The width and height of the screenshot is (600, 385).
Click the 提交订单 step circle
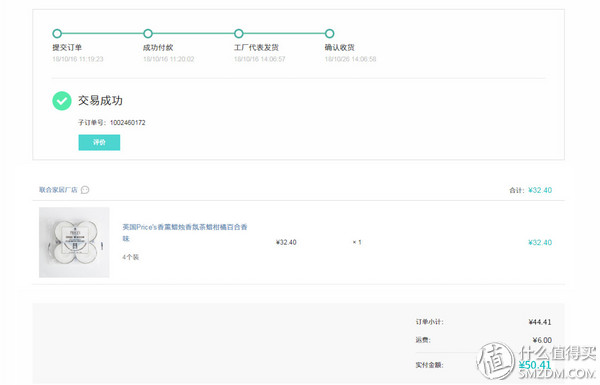[57, 34]
